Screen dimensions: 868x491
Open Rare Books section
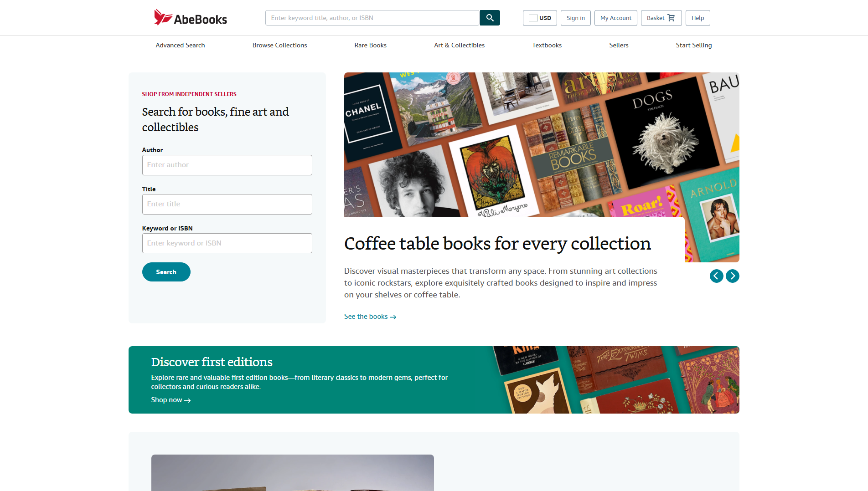[371, 45]
